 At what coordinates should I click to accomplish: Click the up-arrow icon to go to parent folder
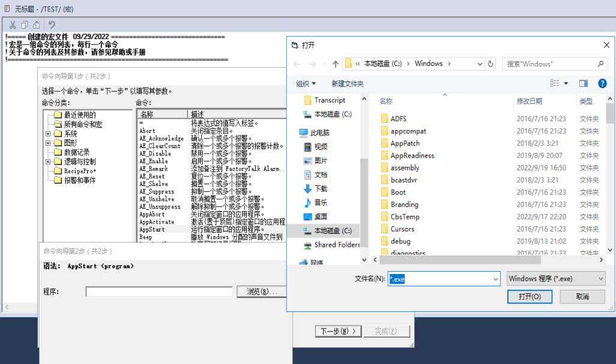click(x=336, y=64)
